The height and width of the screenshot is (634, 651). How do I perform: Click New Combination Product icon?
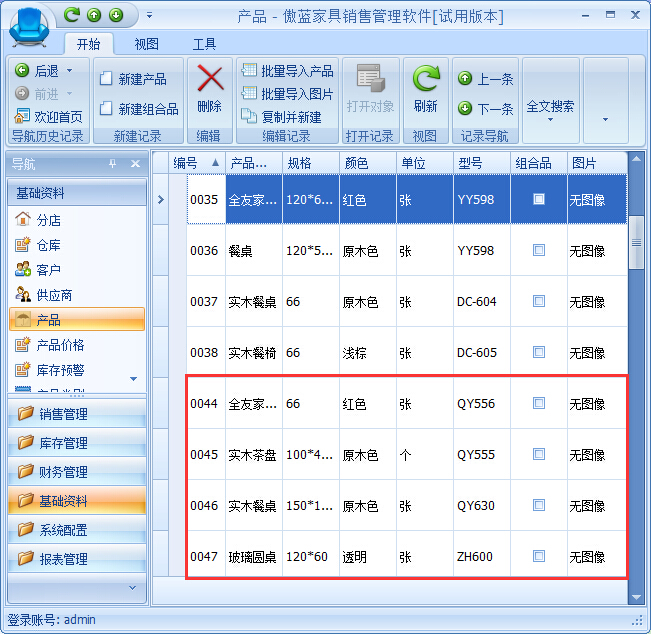click(107, 109)
